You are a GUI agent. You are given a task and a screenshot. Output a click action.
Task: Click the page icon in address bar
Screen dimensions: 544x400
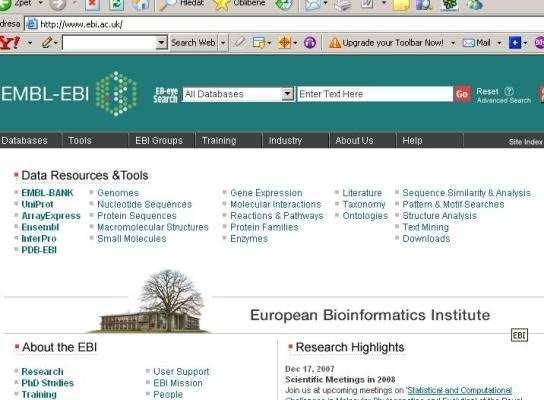(x=32, y=24)
